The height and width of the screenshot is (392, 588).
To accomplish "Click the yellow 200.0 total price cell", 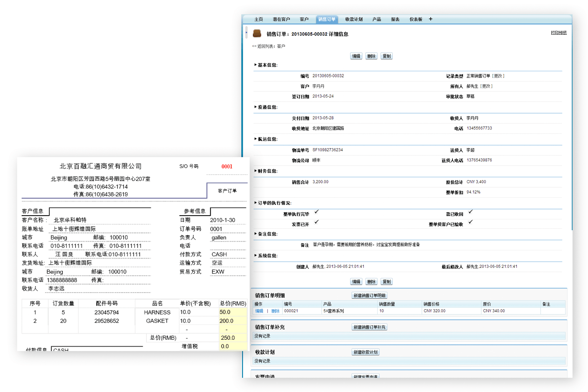I will pyautogui.click(x=233, y=321).
